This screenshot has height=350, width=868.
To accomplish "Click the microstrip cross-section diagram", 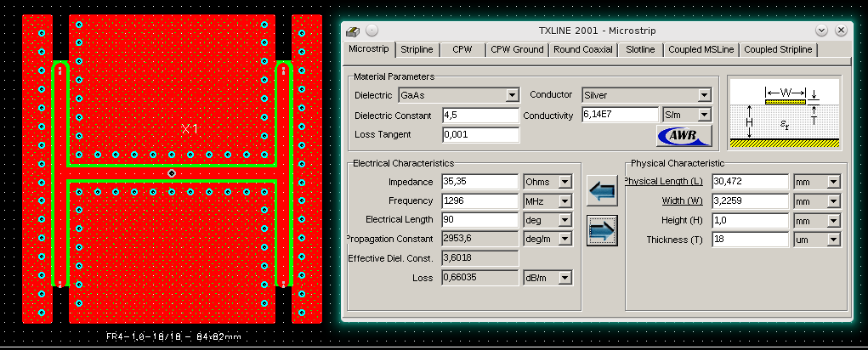I will (x=784, y=114).
